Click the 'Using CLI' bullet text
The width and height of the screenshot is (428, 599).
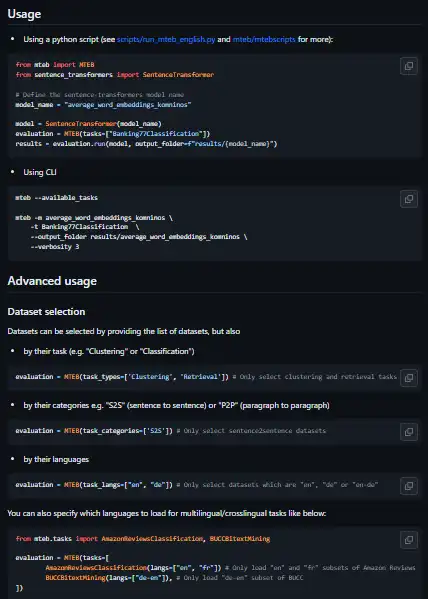pyautogui.click(x=40, y=172)
